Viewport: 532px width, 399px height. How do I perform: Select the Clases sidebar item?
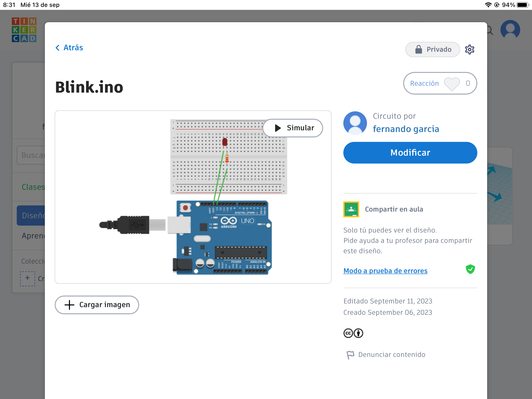click(33, 187)
